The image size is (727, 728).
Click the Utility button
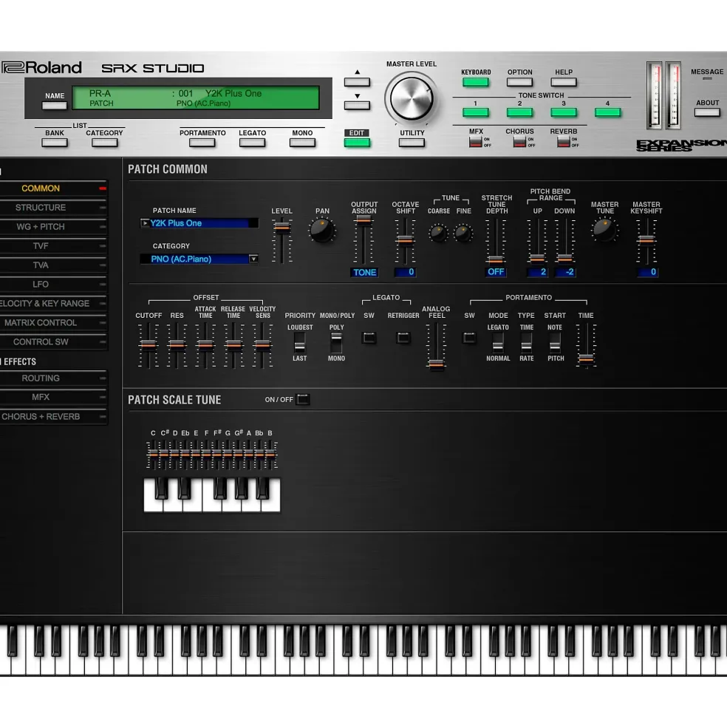pos(412,143)
